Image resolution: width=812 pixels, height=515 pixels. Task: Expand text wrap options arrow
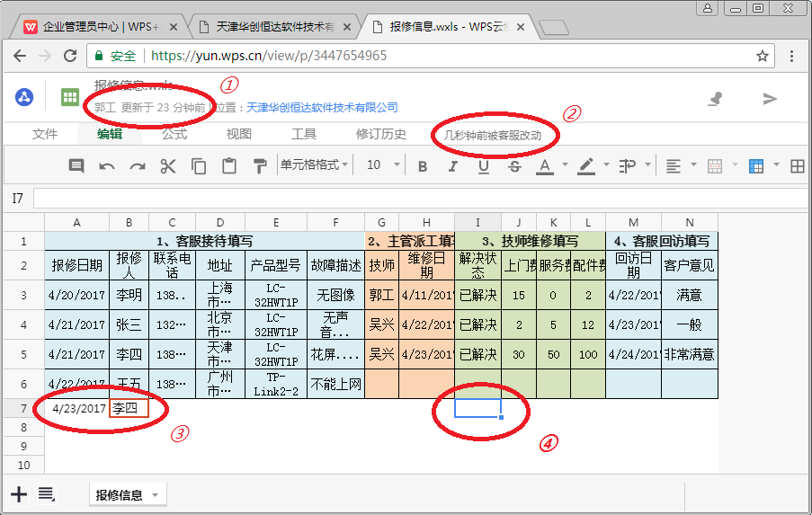pyautogui.click(x=647, y=164)
